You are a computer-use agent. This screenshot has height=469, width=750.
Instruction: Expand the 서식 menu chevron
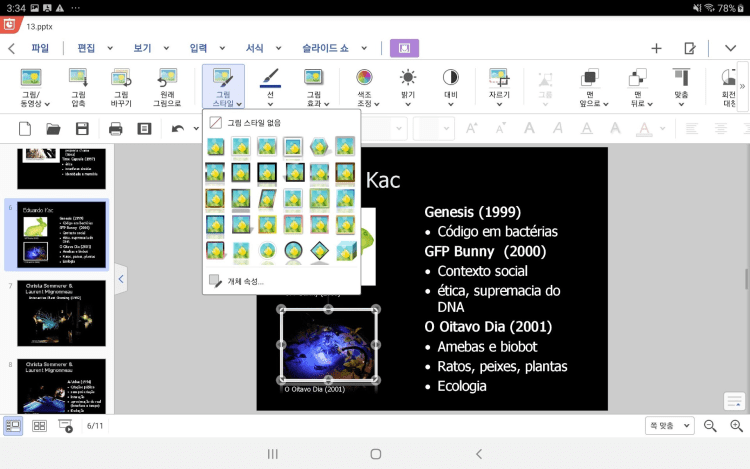[x=278, y=48]
